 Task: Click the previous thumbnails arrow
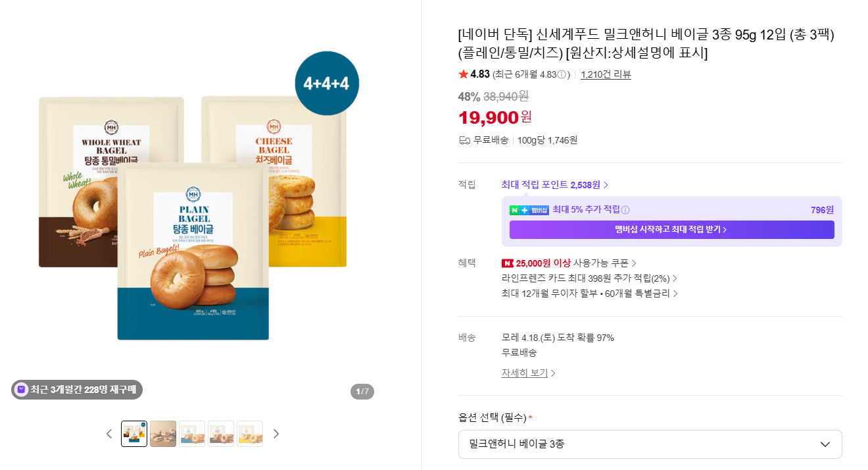109,434
